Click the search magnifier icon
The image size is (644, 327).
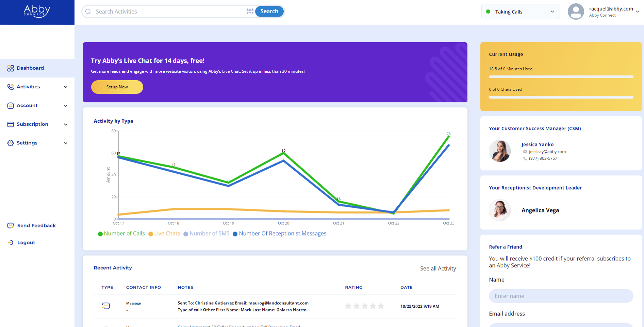(88, 12)
